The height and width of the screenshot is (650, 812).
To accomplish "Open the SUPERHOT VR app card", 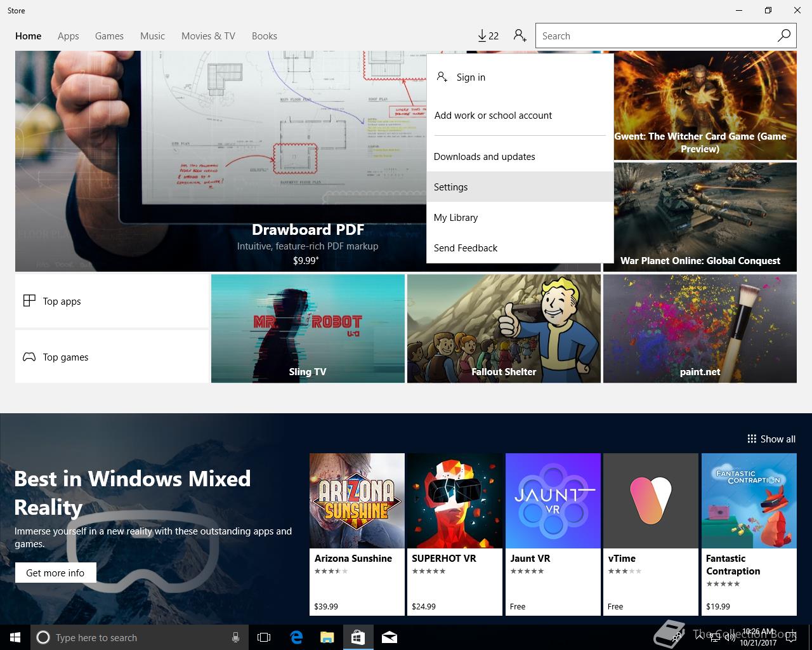I will (x=455, y=534).
